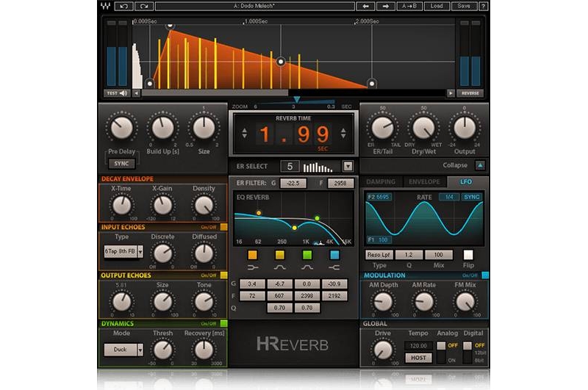Open the preset name bar Dodo Melech

click(x=255, y=6)
